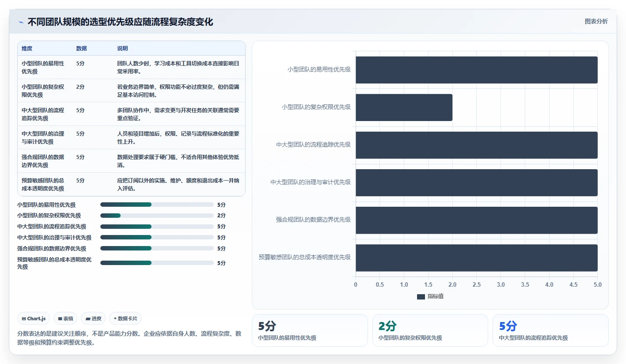Screen dimensions: 626x364
Task: Click chart bar for 中大型团队的流程追踪优先级
Action: [x=476, y=145]
